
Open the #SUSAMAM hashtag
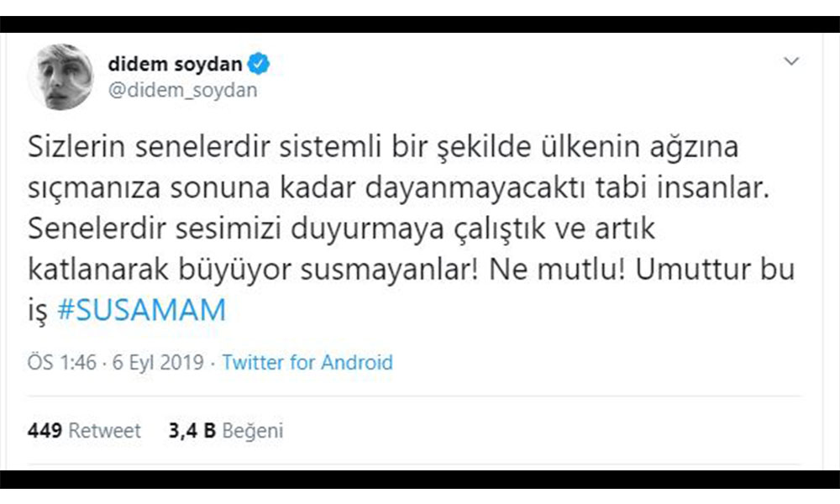141,310
